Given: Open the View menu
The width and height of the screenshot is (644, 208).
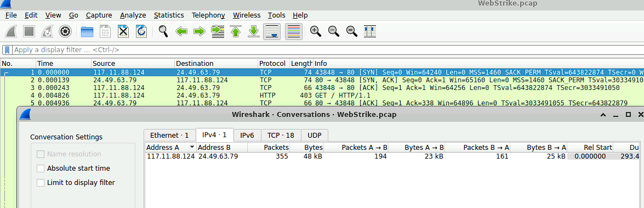Looking at the screenshot, I should click(x=53, y=15).
